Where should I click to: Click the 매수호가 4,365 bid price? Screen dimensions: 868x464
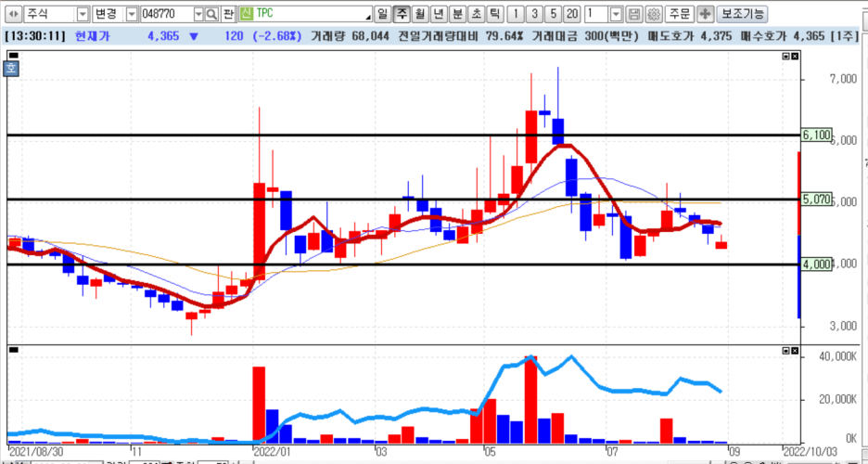[784, 36]
